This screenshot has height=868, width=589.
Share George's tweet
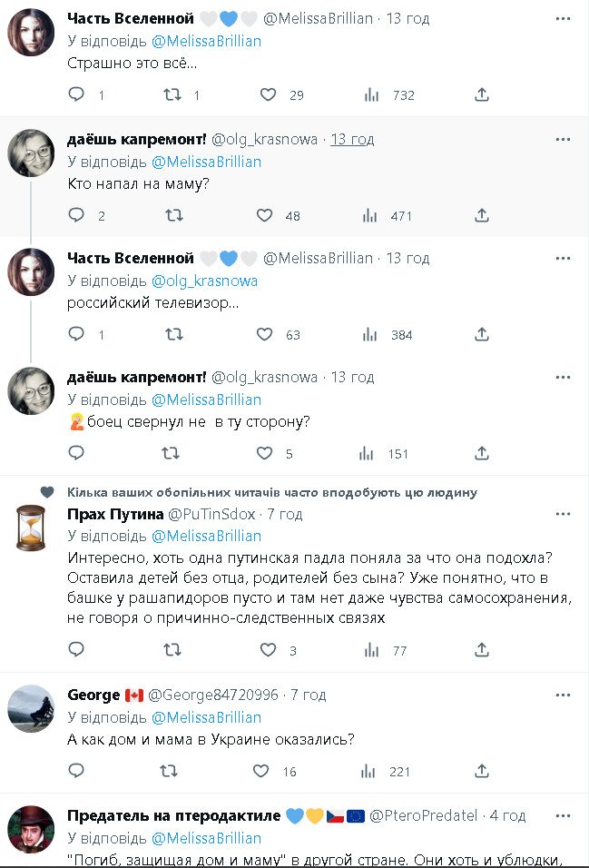482,771
